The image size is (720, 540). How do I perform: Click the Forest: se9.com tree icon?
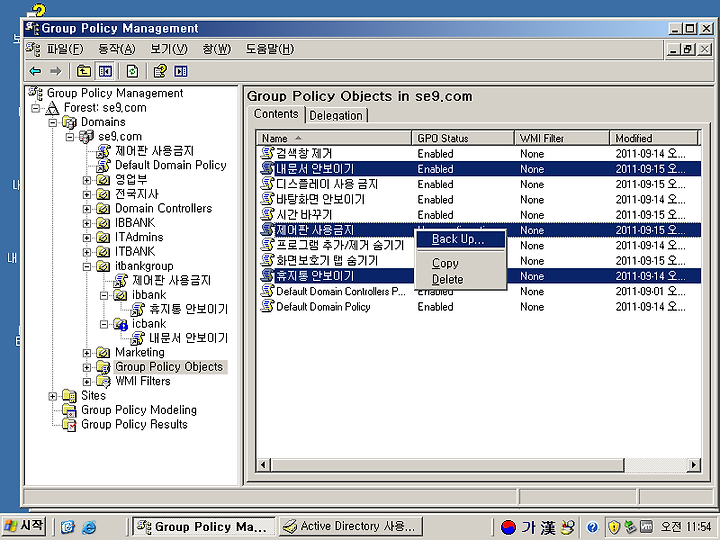click(x=53, y=108)
